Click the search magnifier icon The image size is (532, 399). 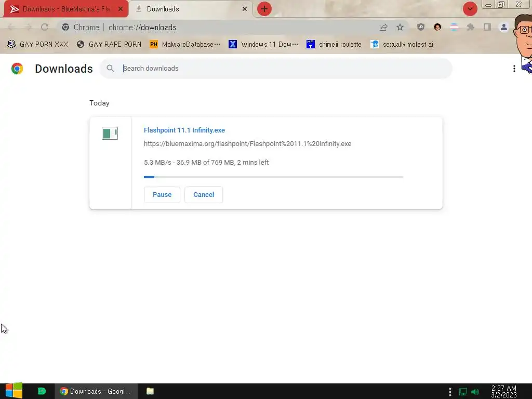tap(110, 68)
